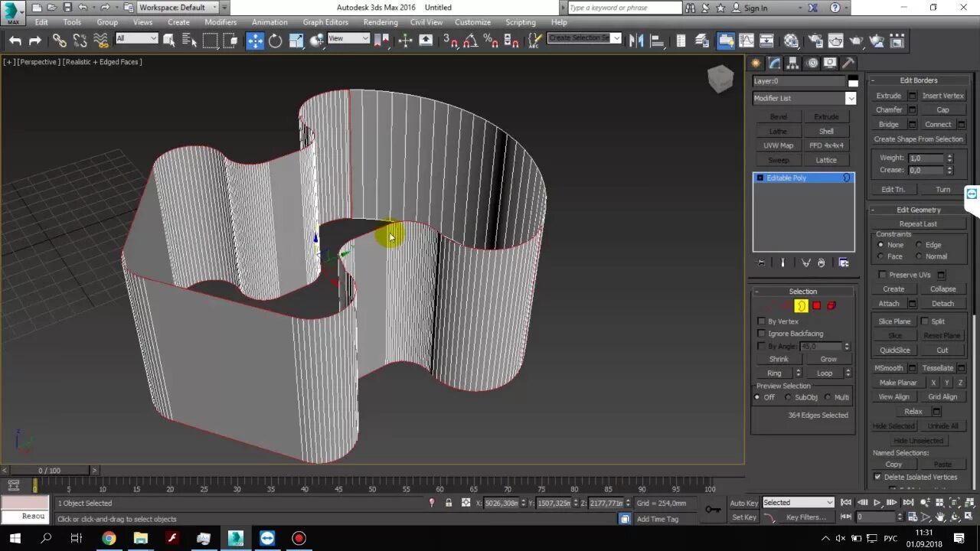Open the Windows Start menu

click(x=15, y=538)
